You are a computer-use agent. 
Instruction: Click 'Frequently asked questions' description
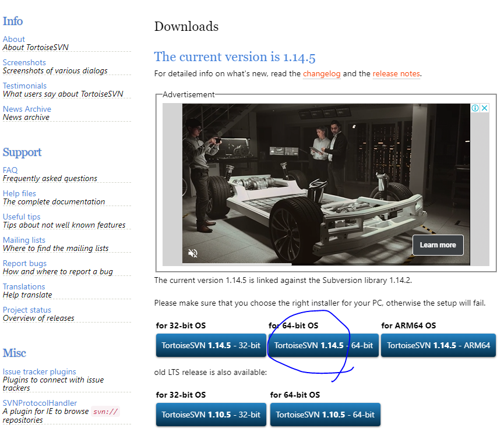pyautogui.click(x=50, y=179)
